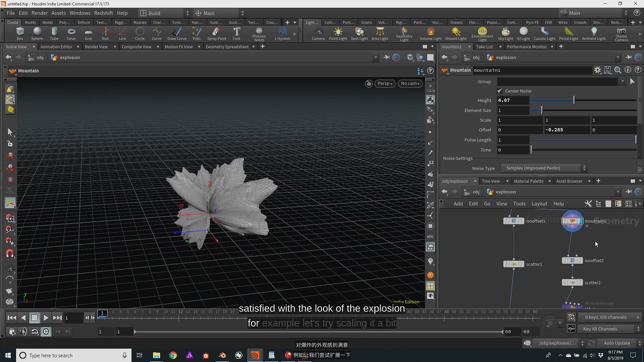The width and height of the screenshot is (644, 362).
Task: Adjust the Element Size slider
Action: point(584,110)
